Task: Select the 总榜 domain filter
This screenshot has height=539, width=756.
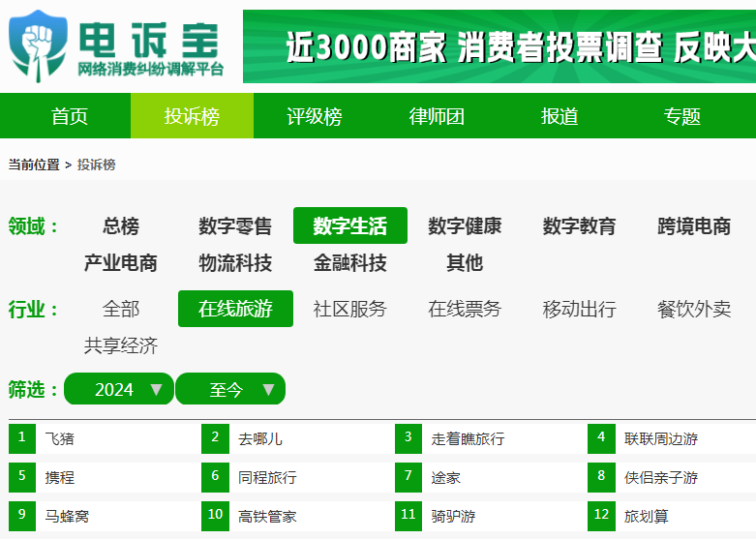Action: tap(121, 225)
